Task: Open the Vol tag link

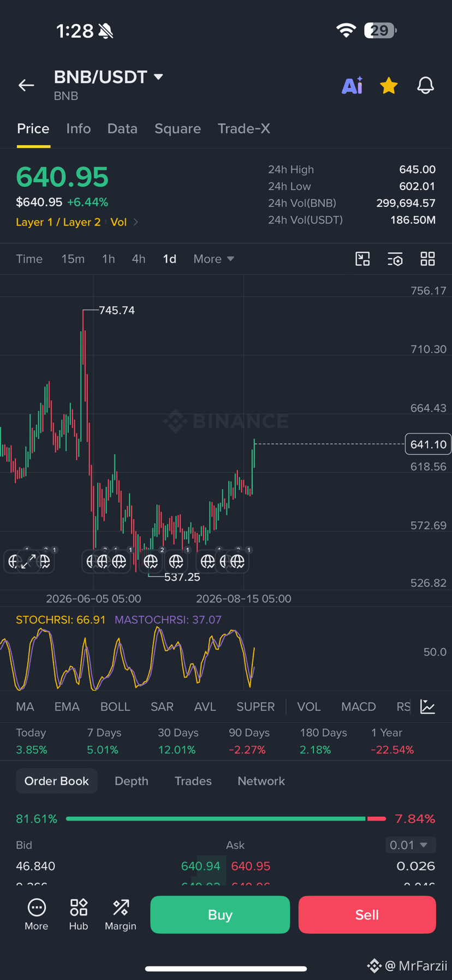Action: (x=118, y=222)
